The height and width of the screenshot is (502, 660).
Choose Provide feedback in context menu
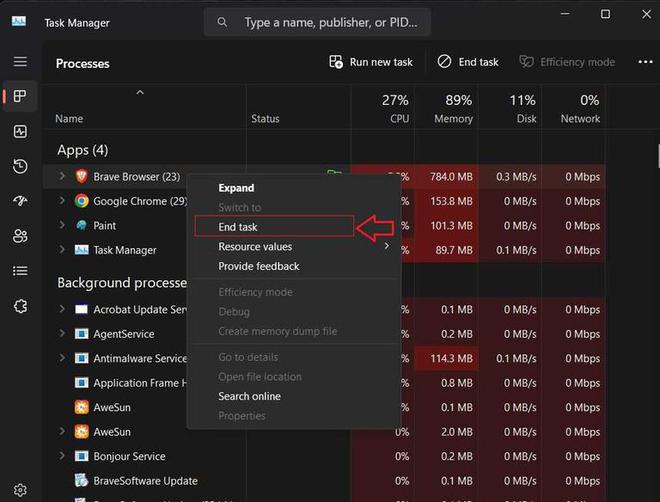tap(293, 266)
